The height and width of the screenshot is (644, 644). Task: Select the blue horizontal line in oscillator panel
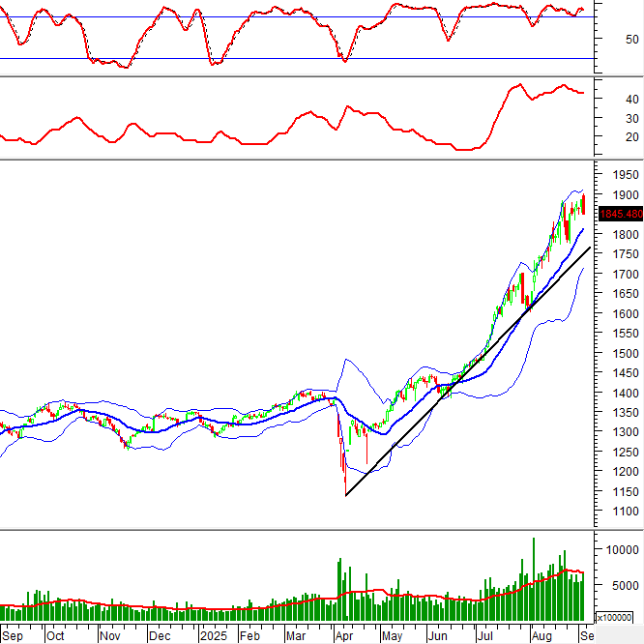click(290, 59)
